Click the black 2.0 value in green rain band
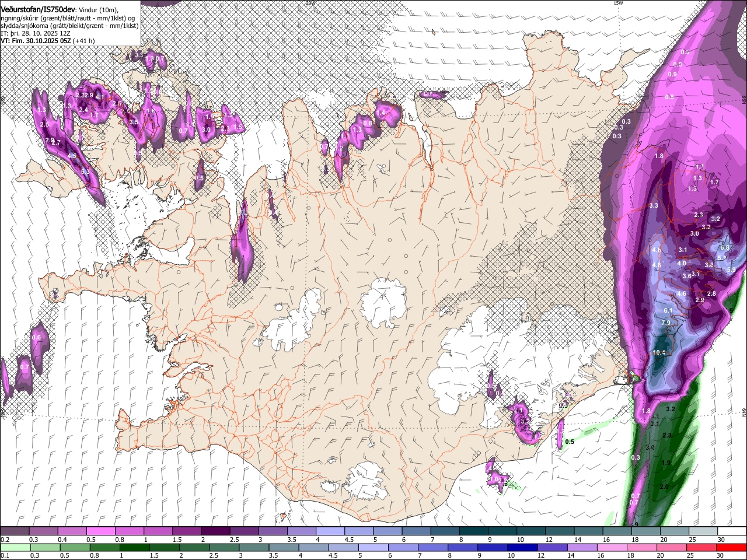 (x=664, y=487)
